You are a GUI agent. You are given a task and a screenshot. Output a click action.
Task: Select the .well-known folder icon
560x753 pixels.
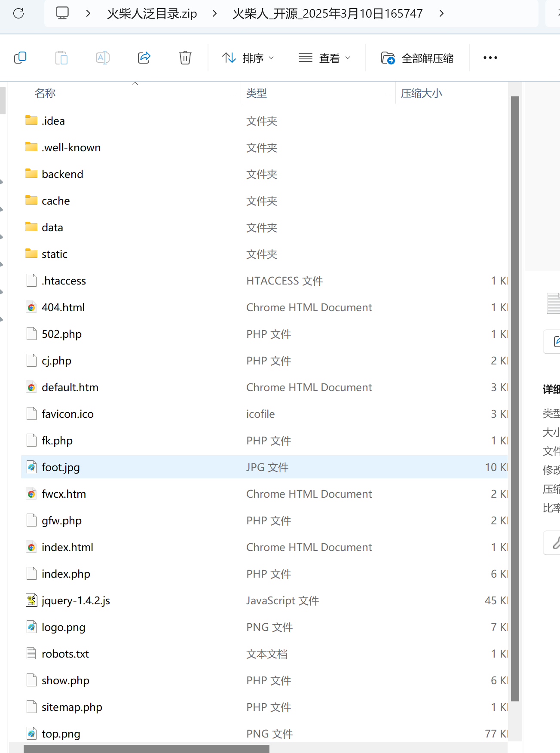tap(31, 147)
